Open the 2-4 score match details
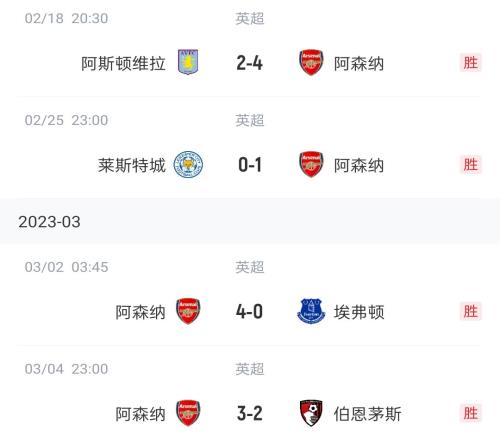This screenshot has width=500, height=440. [250, 63]
